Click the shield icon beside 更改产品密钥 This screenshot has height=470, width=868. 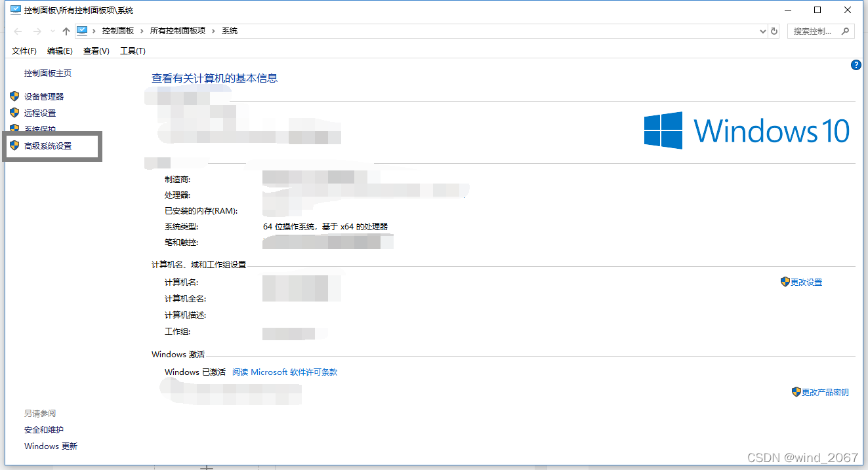(796, 392)
